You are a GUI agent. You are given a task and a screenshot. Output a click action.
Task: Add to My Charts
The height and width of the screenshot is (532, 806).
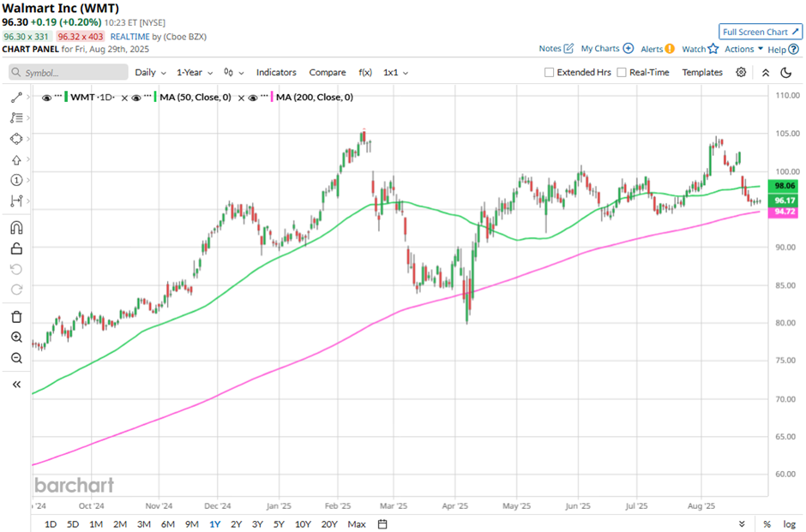pos(607,48)
